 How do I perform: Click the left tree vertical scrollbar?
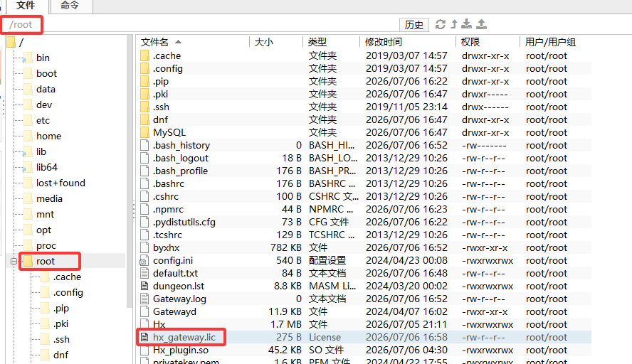(x=130, y=171)
